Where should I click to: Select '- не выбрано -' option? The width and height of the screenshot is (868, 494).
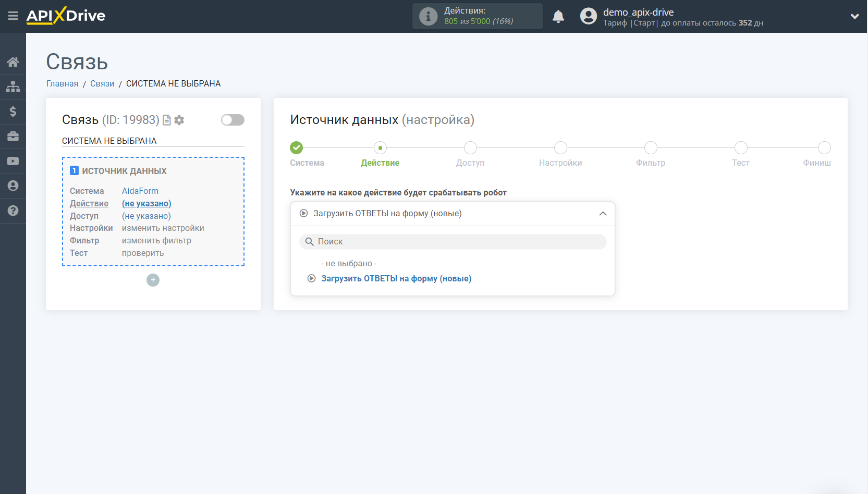tap(349, 264)
